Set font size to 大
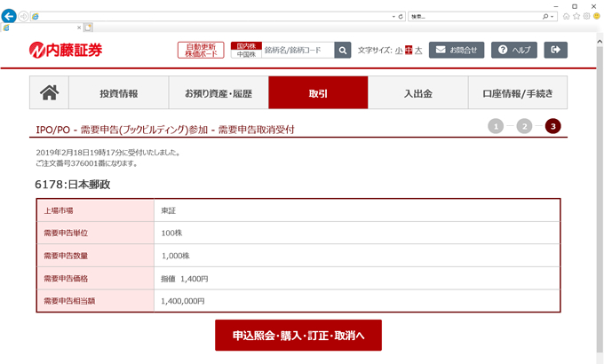Image resolution: width=604 pixels, height=364 pixels. (x=418, y=50)
